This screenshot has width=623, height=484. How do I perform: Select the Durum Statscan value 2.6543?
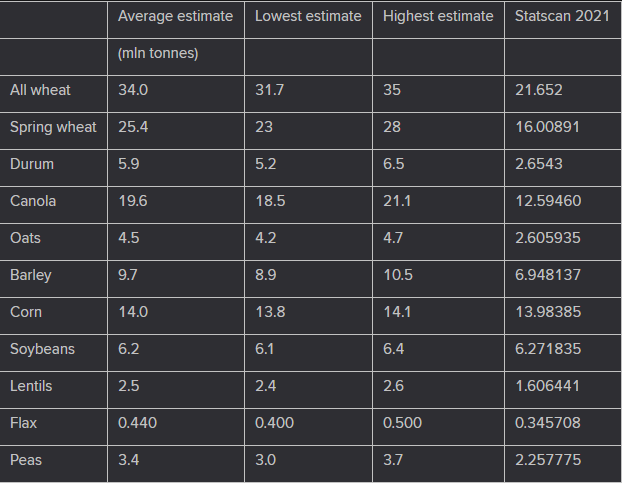coord(539,164)
